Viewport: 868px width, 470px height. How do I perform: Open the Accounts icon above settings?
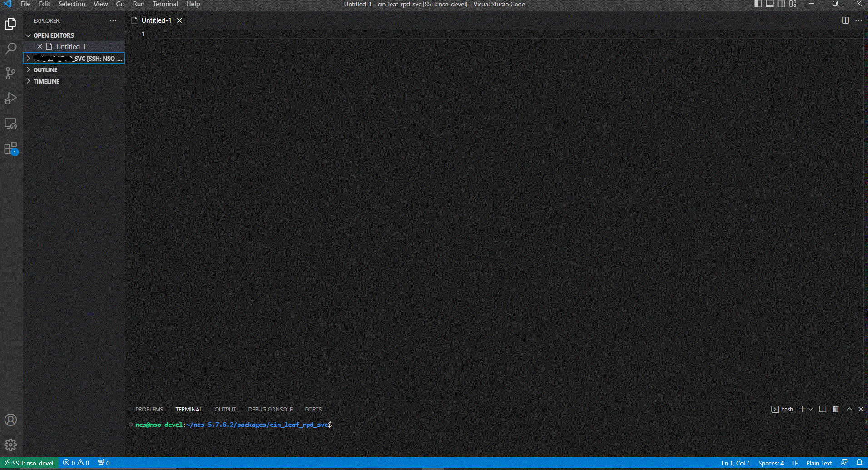point(10,420)
